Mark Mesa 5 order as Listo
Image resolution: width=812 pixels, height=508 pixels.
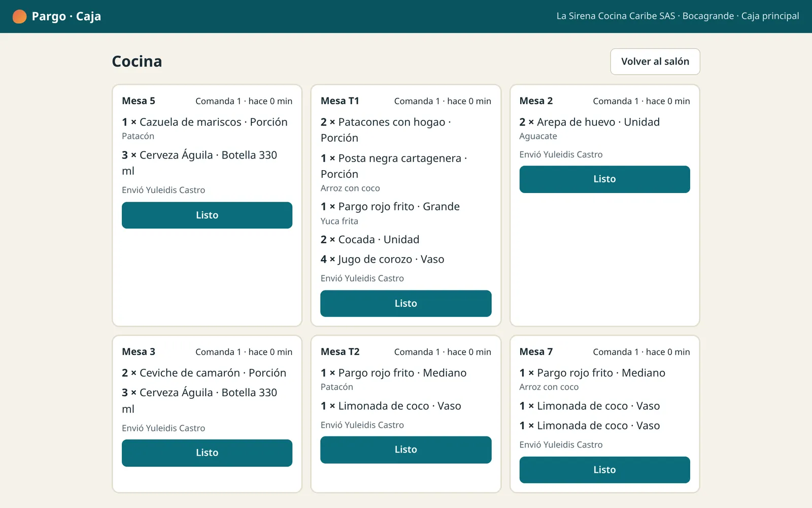pyautogui.click(x=207, y=215)
